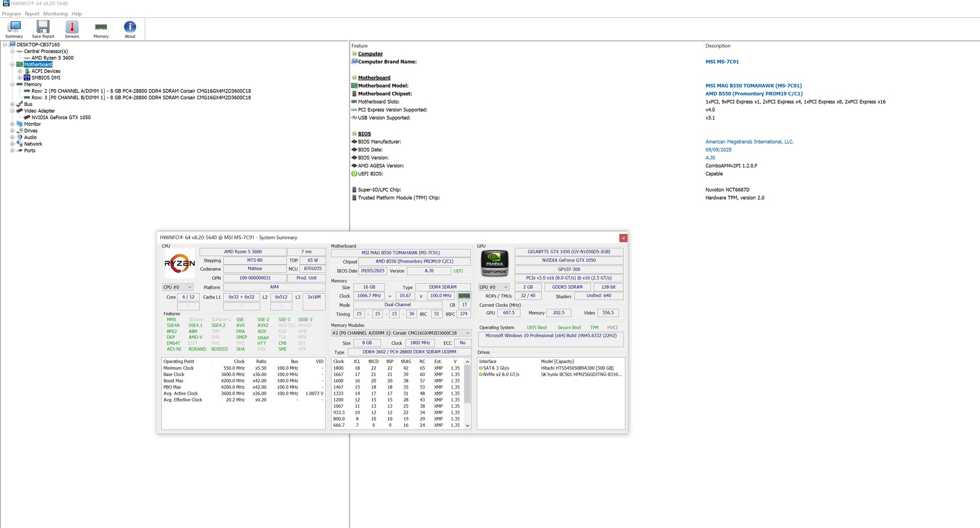Expand the Drives branch
This screenshot has height=528, width=980.
tap(12, 131)
